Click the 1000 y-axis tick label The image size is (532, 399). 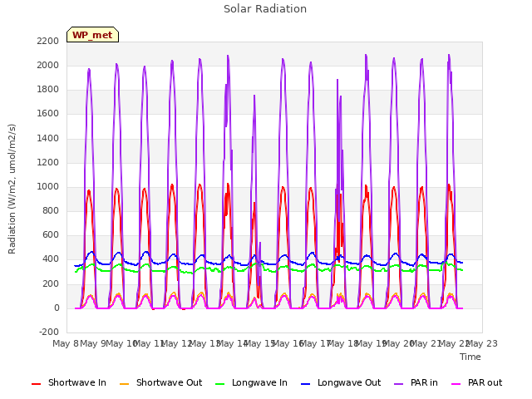pos(48,186)
